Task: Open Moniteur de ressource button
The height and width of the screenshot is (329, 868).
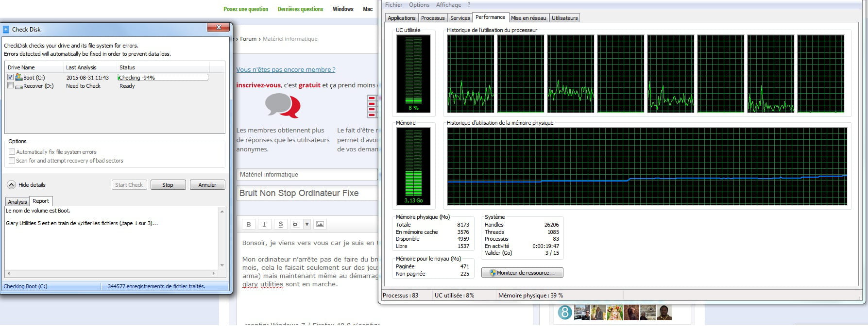Action: tap(522, 273)
